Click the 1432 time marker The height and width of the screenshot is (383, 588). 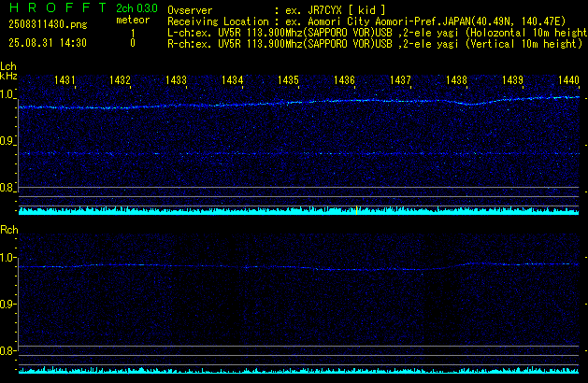point(120,80)
